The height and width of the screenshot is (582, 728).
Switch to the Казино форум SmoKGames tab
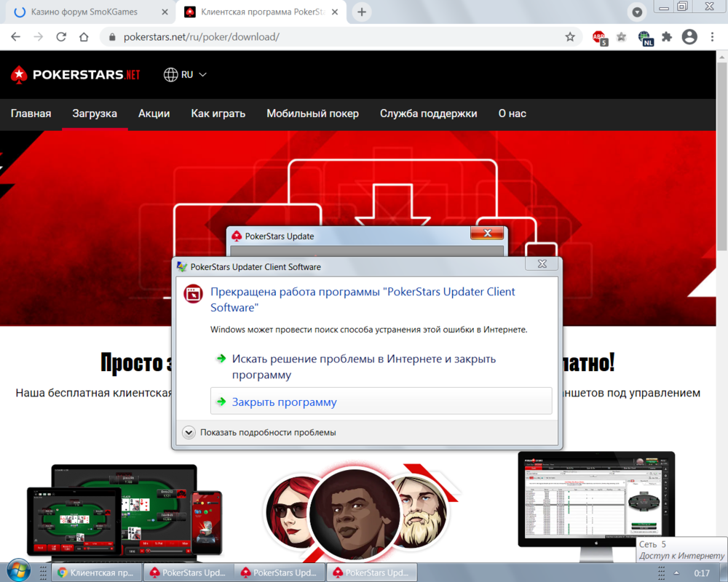(x=90, y=12)
